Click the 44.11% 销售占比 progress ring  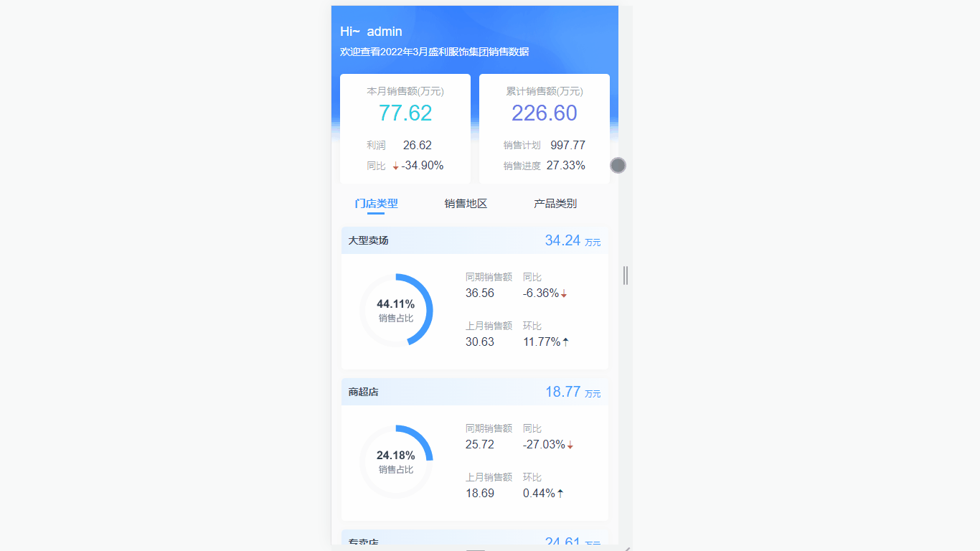point(397,310)
